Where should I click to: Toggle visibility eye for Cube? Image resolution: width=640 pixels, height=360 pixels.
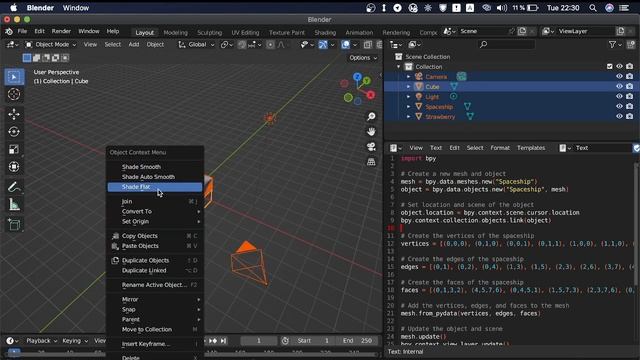[x=619, y=86]
